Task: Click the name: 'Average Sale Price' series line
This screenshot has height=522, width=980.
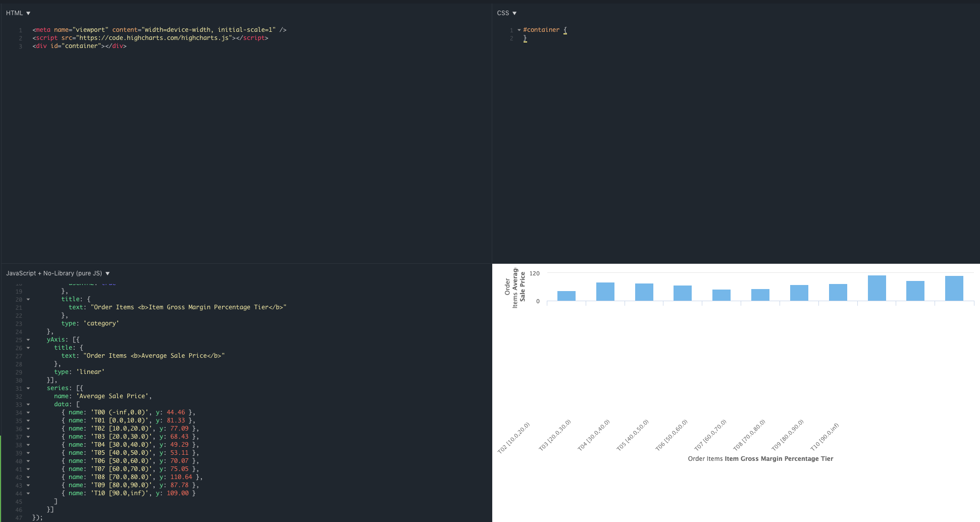Action: 103,396
